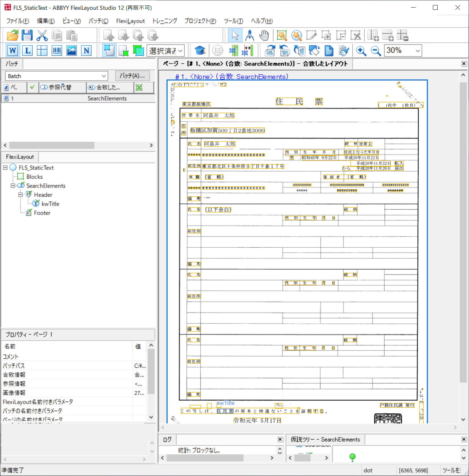Viewport: 469px width, 476px height.
Task: Open the ヘルプ(H) menu
Action: click(x=262, y=21)
